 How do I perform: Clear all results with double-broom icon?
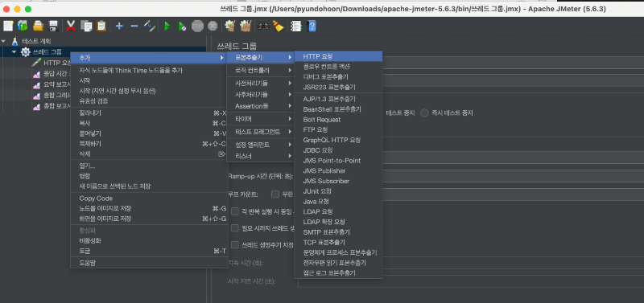tap(246, 27)
